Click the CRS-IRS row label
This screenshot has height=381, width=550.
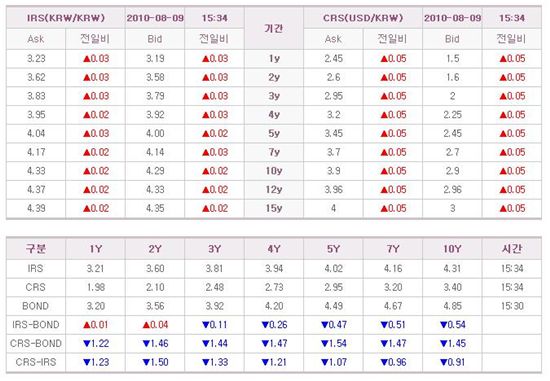36,362
